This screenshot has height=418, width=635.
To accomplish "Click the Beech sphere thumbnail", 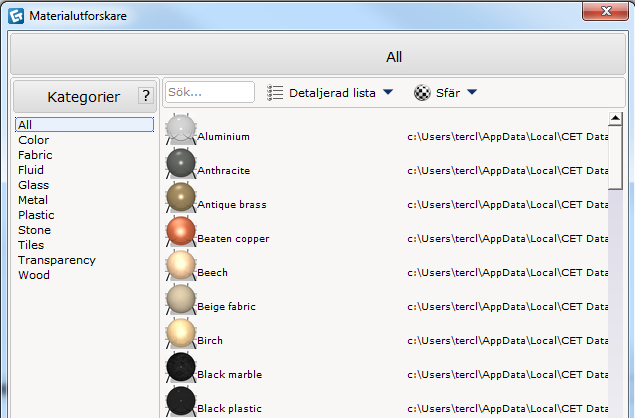I will pos(181,265).
